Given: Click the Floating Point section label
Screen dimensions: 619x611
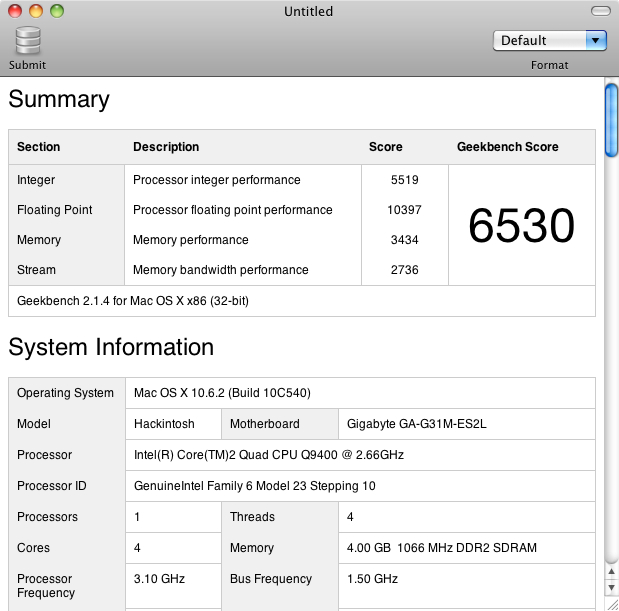Looking at the screenshot, I should (x=54, y=210).
